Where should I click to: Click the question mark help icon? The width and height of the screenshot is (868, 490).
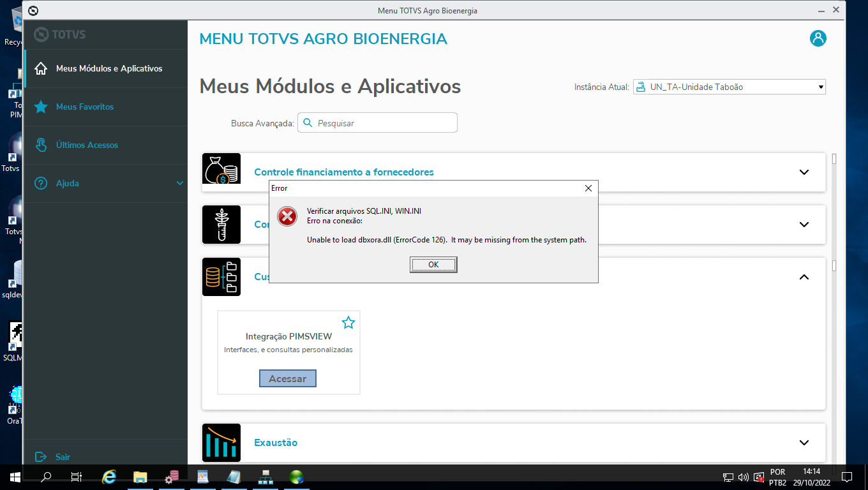[x=41, y=183]
